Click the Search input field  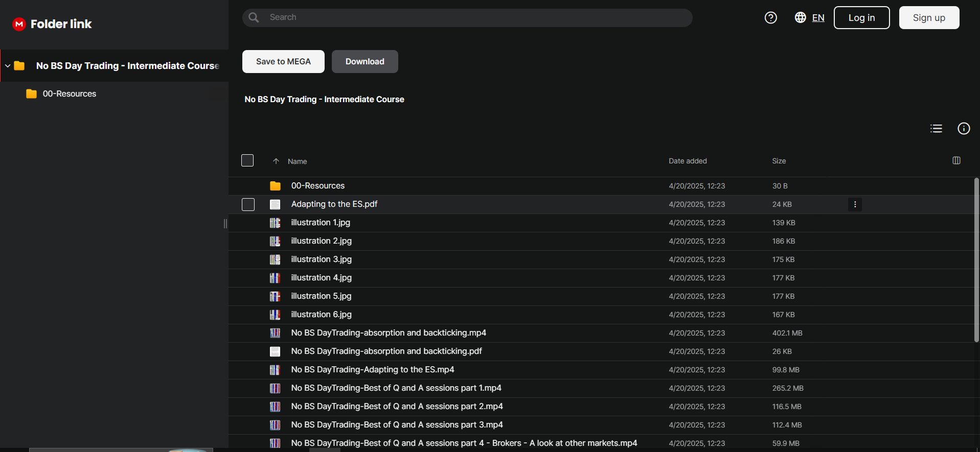point(467,17)
